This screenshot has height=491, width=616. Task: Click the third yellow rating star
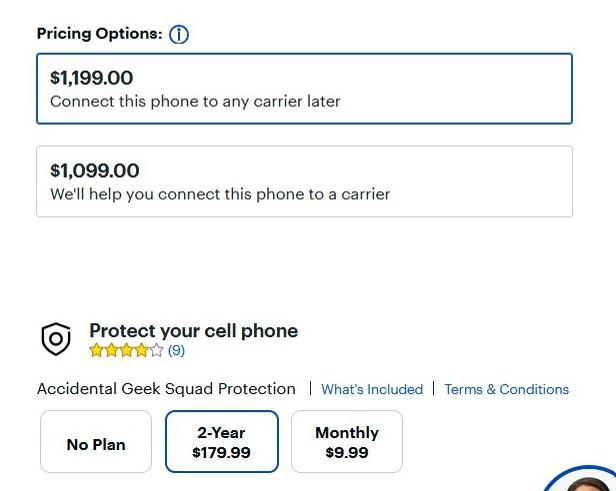[x=126, y=350]
